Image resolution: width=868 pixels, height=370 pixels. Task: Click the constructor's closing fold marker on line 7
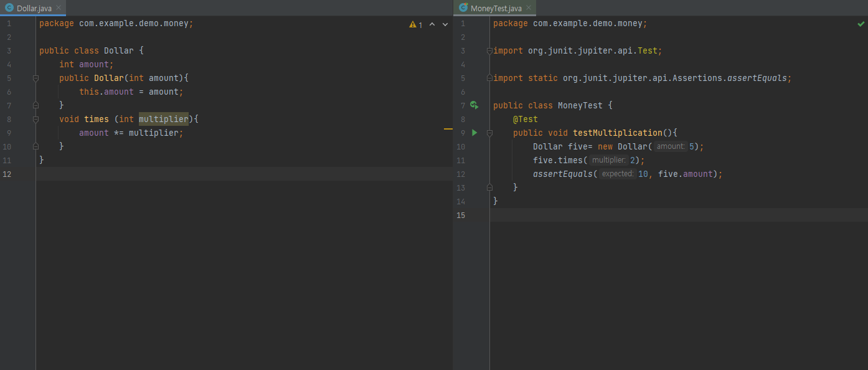[x=35, y=105]
